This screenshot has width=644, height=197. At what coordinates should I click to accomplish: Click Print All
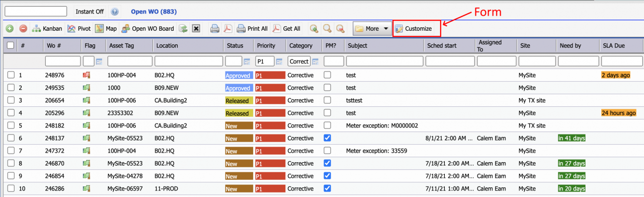(252, 29)
